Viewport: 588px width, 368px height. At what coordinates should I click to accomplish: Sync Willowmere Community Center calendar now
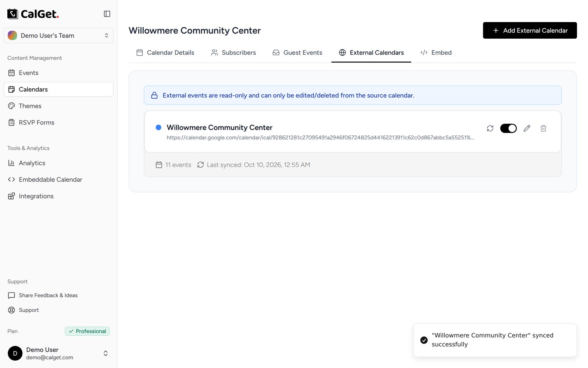490,128
